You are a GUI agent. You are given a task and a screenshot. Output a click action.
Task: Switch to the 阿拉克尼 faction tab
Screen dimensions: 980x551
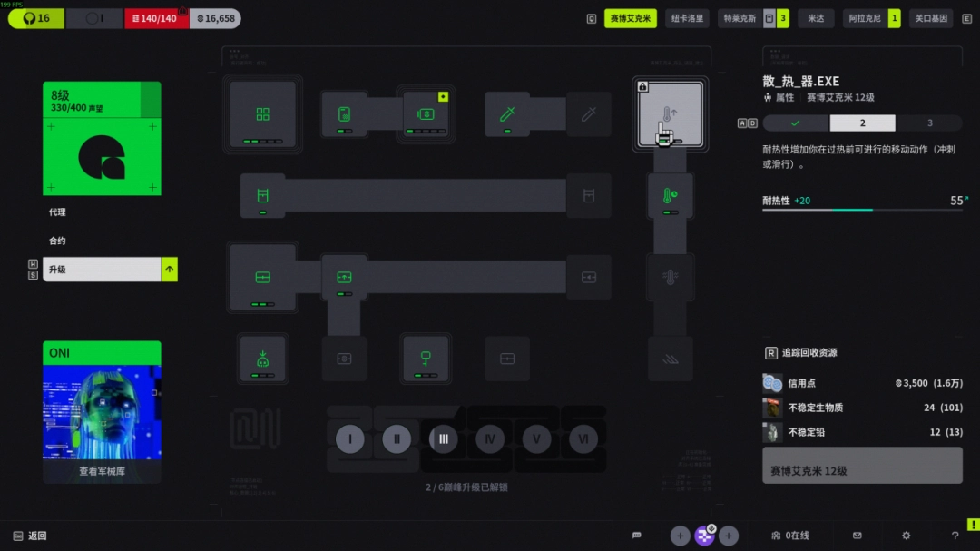pyautogui.click(x=863, y=18)
